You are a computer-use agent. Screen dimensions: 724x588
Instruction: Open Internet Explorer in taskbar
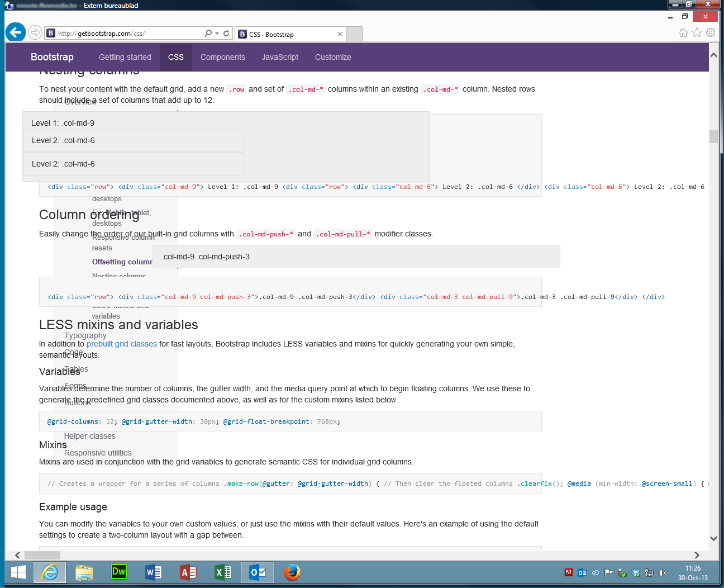[x=50, y=572]
